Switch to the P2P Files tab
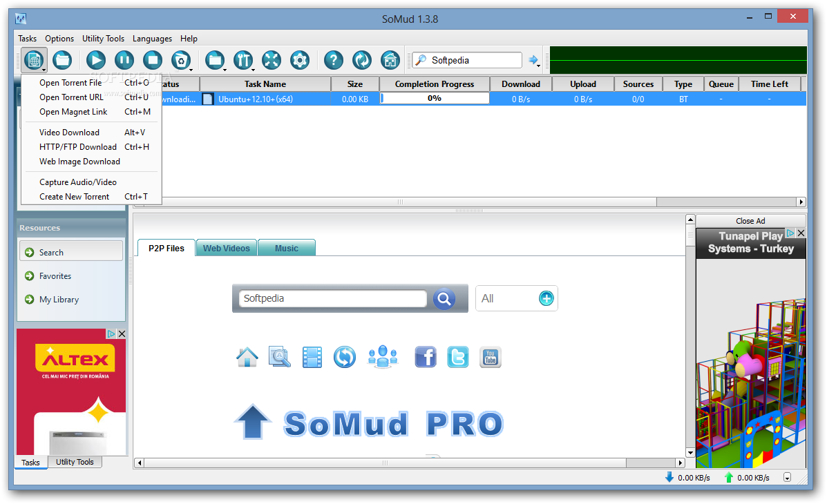This screenshot has height=504, width=827. pos(166,248)
